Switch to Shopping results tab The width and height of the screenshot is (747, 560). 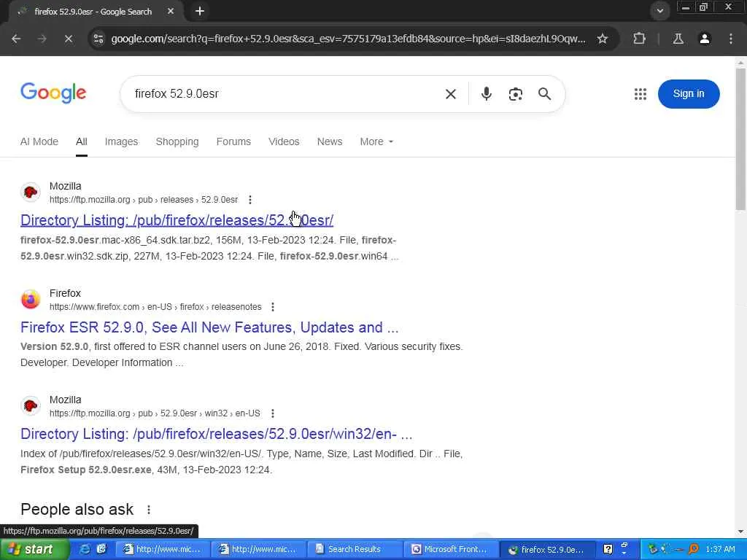(x=177, y=141)
